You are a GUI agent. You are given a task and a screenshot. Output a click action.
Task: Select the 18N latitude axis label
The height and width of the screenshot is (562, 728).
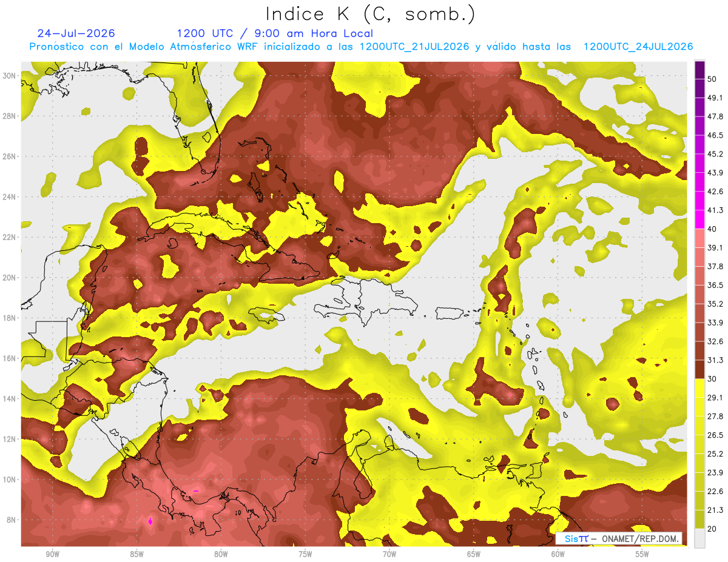pos(10,318)
